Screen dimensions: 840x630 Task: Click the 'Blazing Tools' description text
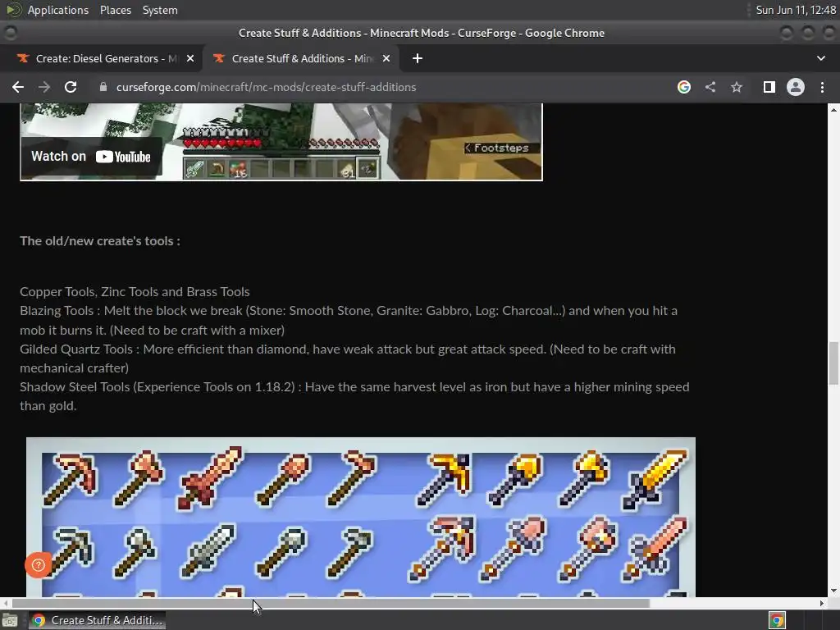(349, 321)
